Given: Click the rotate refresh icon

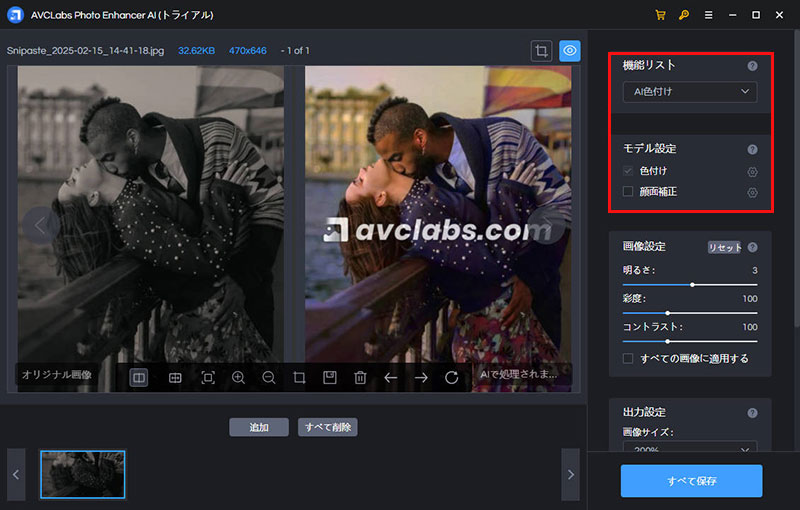Looking at the screenshot, I should pyautogui.click(x=452, y=378).
